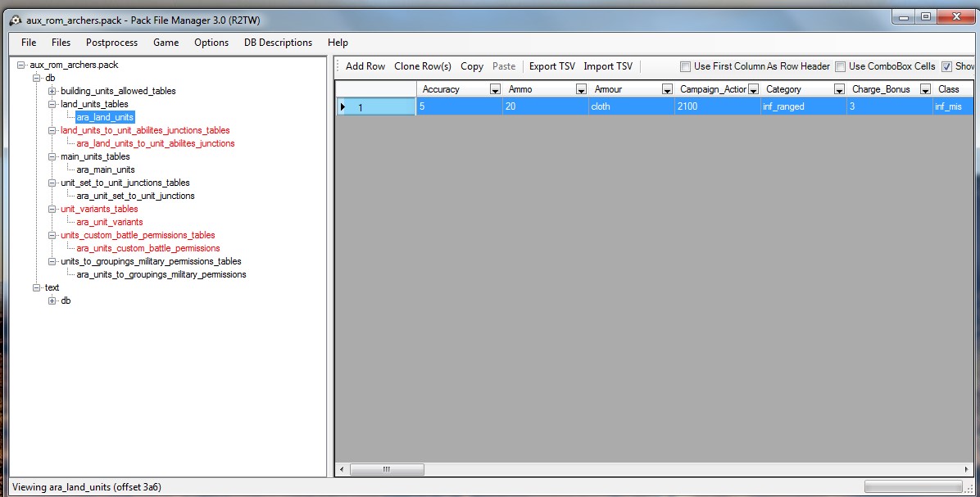Open the DB Descriptions menu
Screen dimensions: 980x497
click(x=278, y=43)
